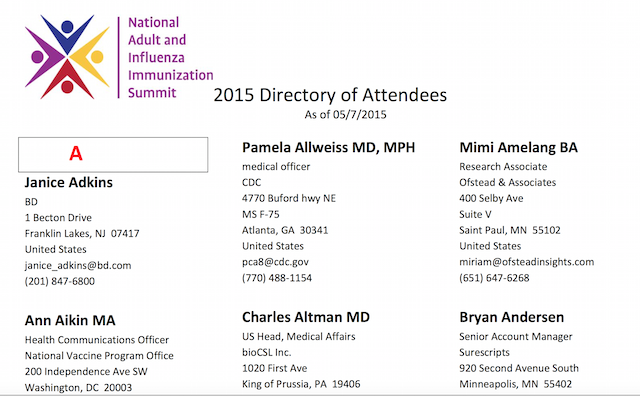Viewport: 640px width, 396px height.
Task: Click the Janice Adkins name heading
Action: pos(69,182)
